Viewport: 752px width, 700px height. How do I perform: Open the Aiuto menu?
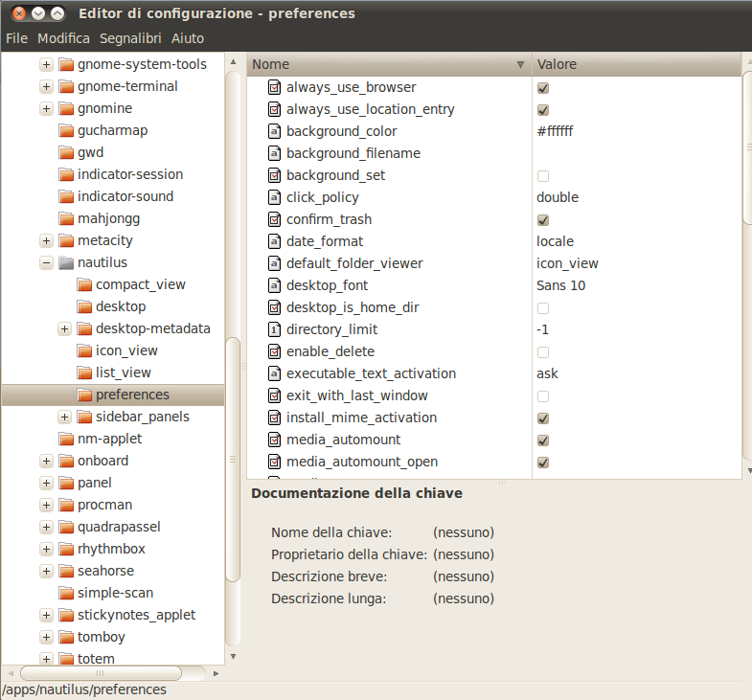pyautogui.click(x=188, y=38)
